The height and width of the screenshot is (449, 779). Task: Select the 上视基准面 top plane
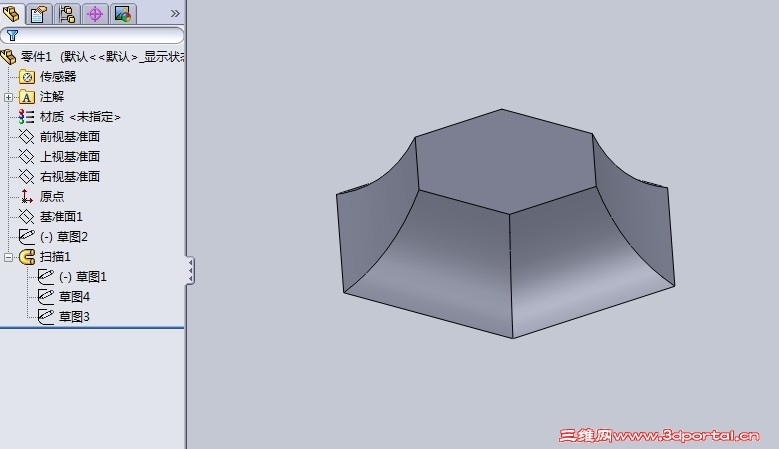point(70,156)
